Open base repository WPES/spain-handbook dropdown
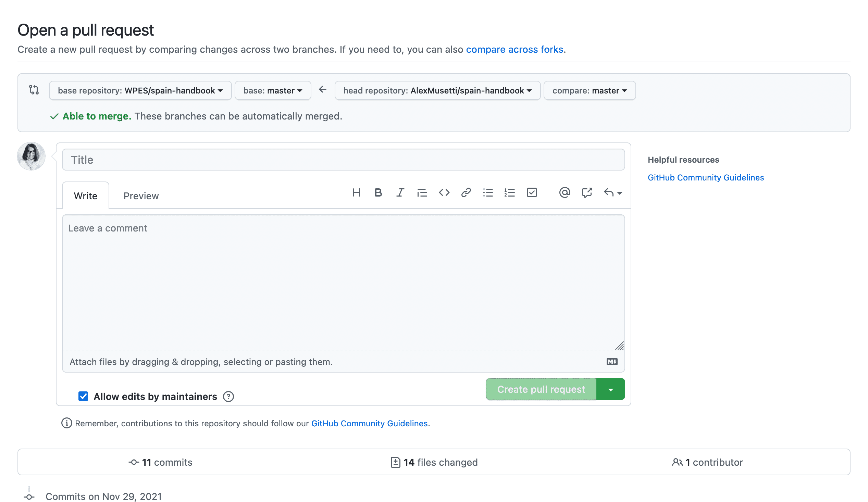Viewport: 868px width, 502px height. (x=140, y=90)
